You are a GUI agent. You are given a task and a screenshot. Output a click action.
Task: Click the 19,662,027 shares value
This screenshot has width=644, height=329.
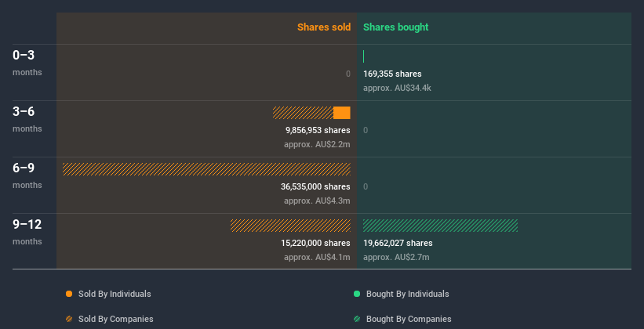[398, 244]
